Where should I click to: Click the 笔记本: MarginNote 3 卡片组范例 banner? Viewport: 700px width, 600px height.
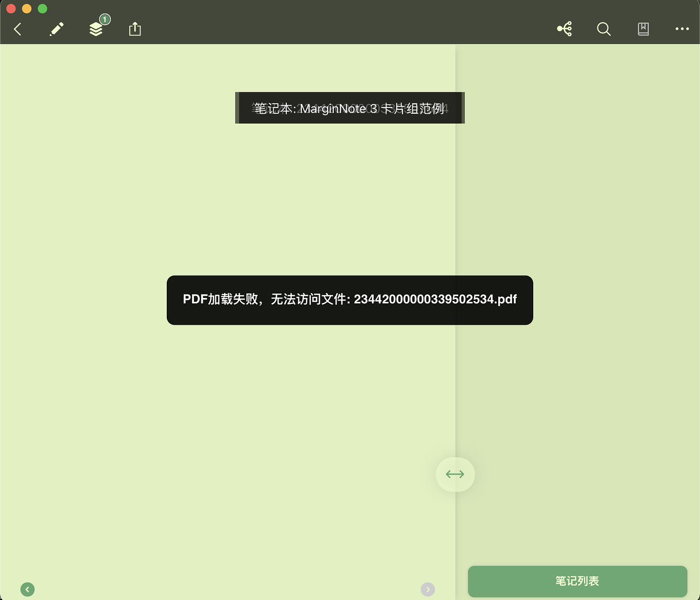(350, 107)
